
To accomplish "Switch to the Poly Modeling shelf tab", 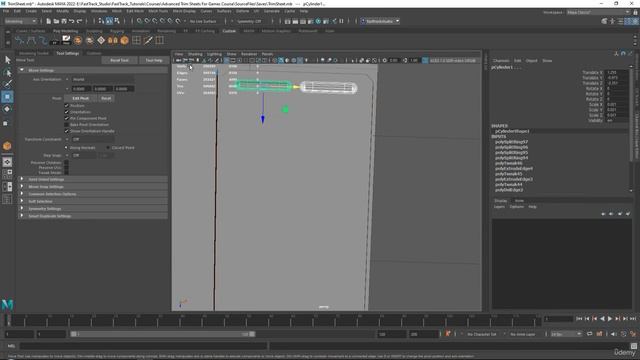I will coord(65,31).
